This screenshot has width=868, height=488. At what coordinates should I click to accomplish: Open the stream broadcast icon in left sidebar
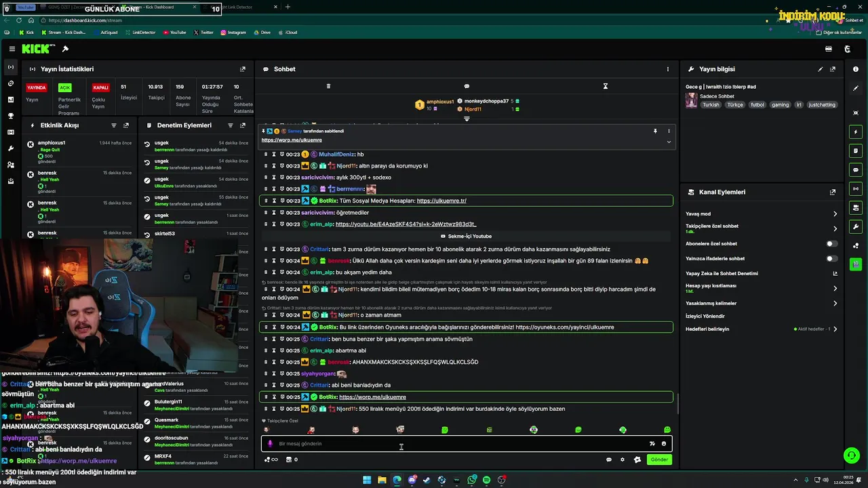click(x=11, y=67)
